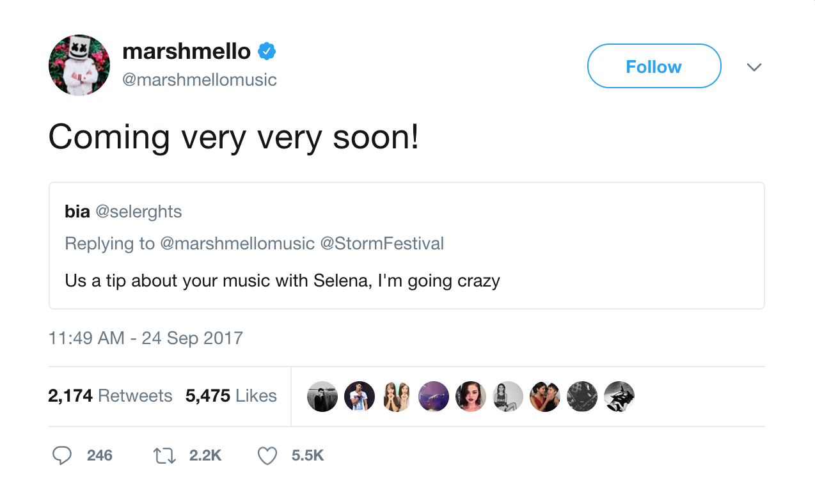Open marshmello's profile picture

(x=79, y=65)
